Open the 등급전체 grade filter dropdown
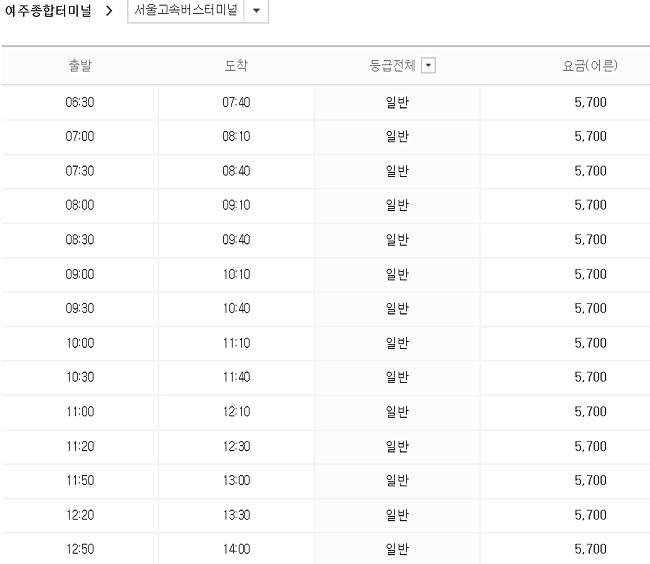Viewport: 650px width, 564px height. click(x=428, y=65)
